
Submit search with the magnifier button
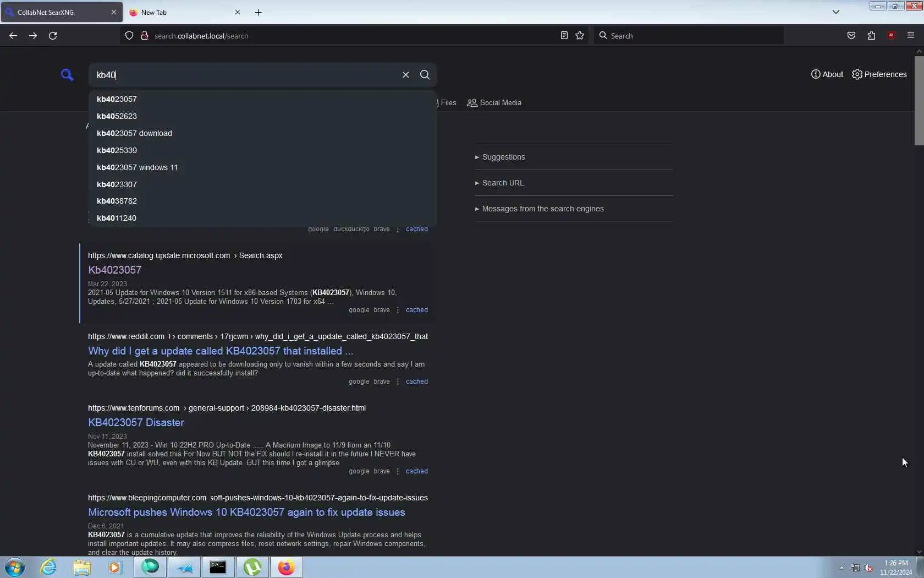point(425,75)
